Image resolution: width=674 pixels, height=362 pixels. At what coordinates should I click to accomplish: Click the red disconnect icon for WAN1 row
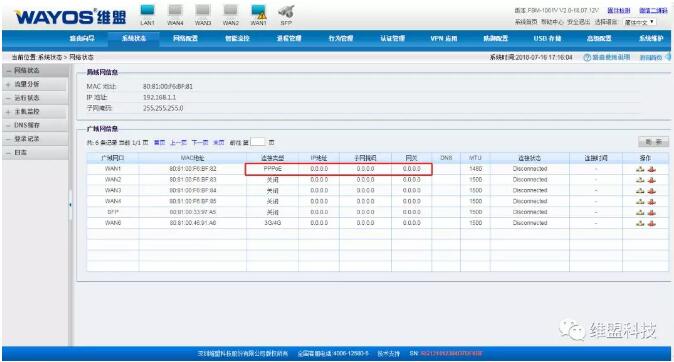652,169
